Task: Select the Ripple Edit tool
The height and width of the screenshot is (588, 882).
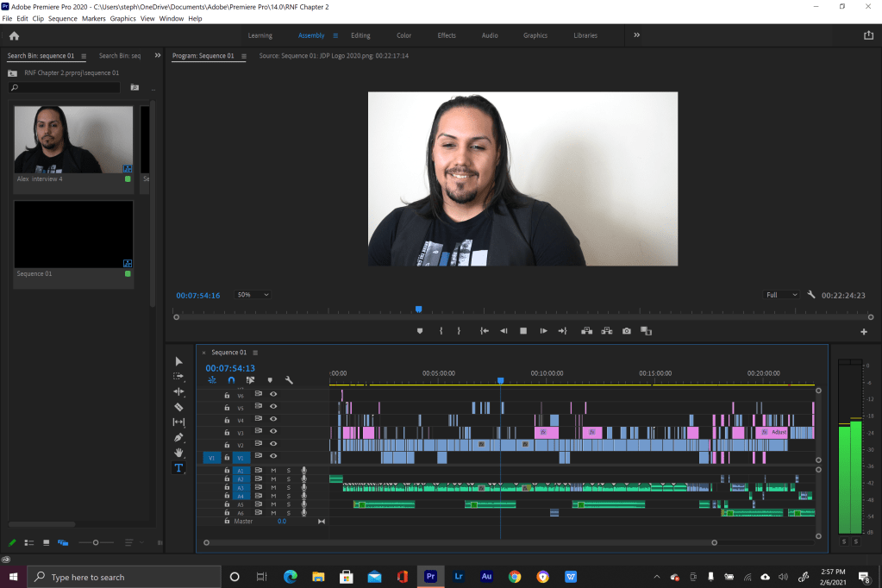Action: [178, 391]
